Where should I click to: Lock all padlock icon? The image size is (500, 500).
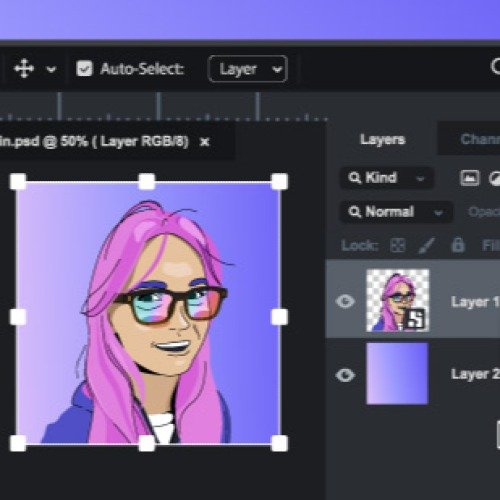[x=458, y=245]
